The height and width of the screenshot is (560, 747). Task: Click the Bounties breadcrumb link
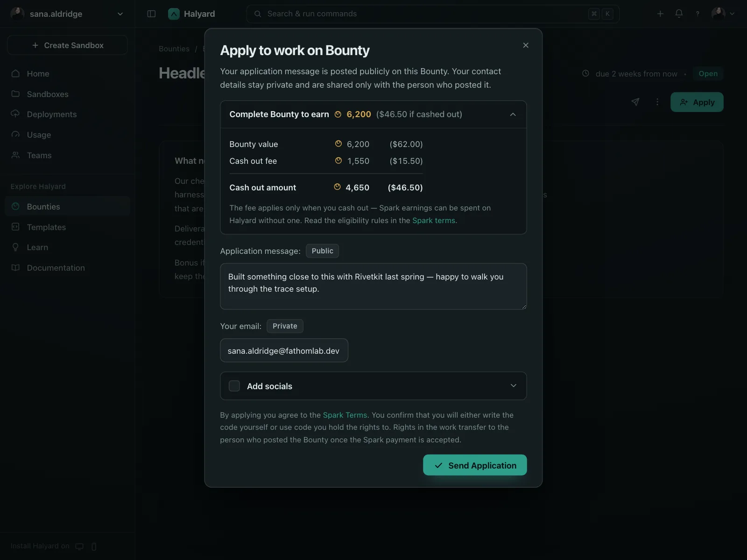[174, 49]
